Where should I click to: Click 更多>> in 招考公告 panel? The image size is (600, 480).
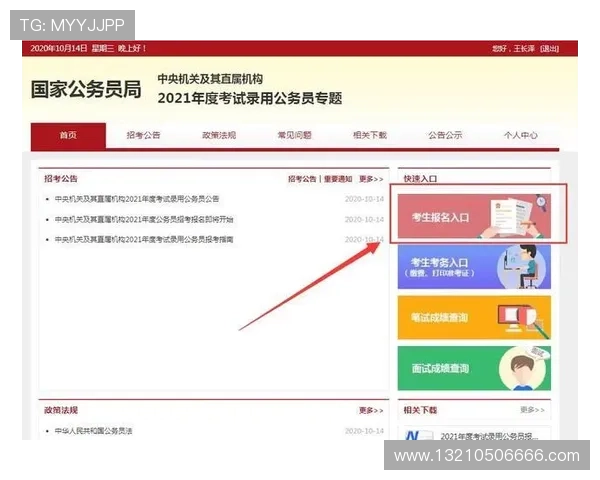(371, 179)
